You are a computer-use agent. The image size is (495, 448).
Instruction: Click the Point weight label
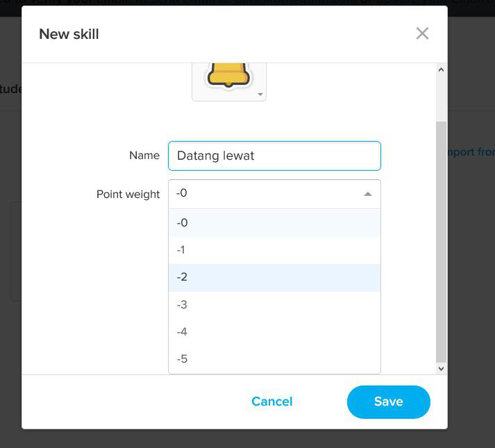128,194
